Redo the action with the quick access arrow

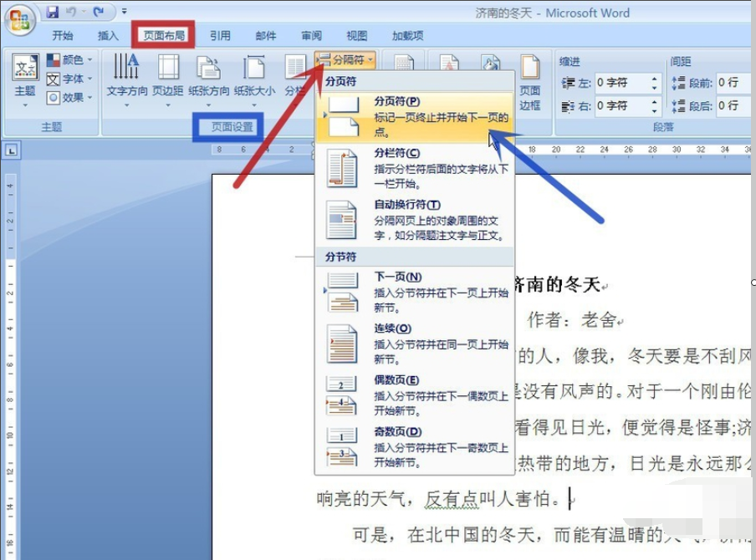pyautogui.click(x=99, y=11)
